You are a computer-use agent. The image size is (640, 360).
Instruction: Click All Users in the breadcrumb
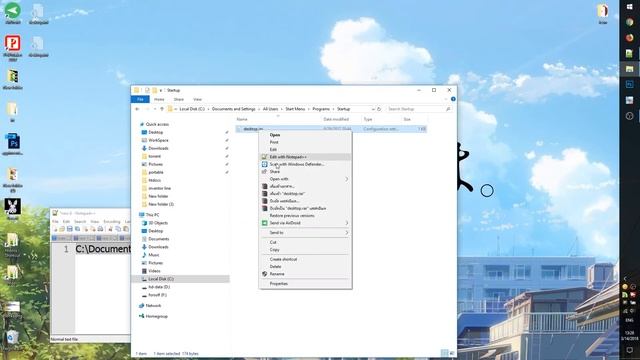coord(270,109)
